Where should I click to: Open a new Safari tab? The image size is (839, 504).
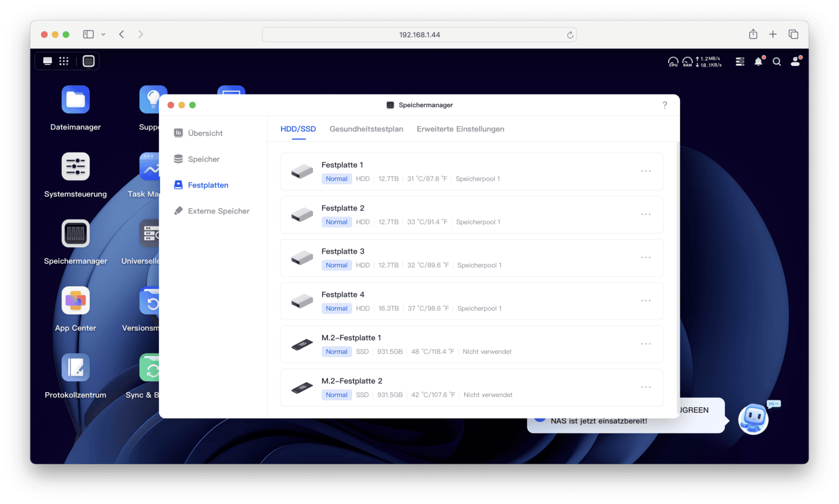coord(773,34)
